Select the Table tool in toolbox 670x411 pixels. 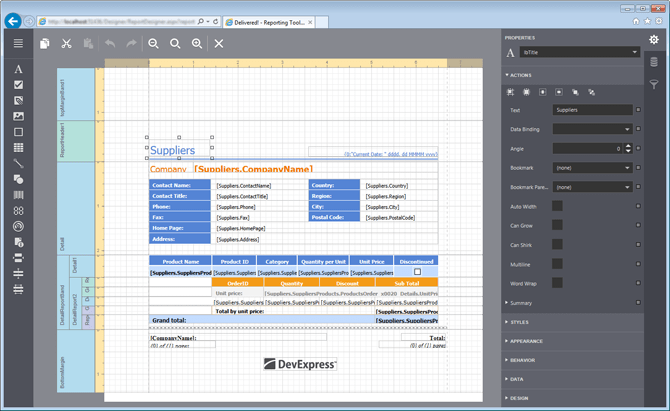coord(18,148)
